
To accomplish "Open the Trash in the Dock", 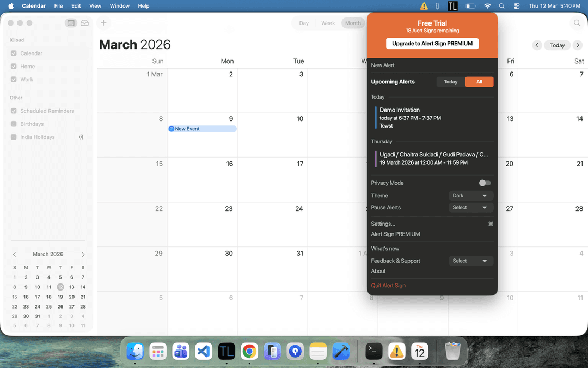I will pyautogui.click(x=452, y=352).
